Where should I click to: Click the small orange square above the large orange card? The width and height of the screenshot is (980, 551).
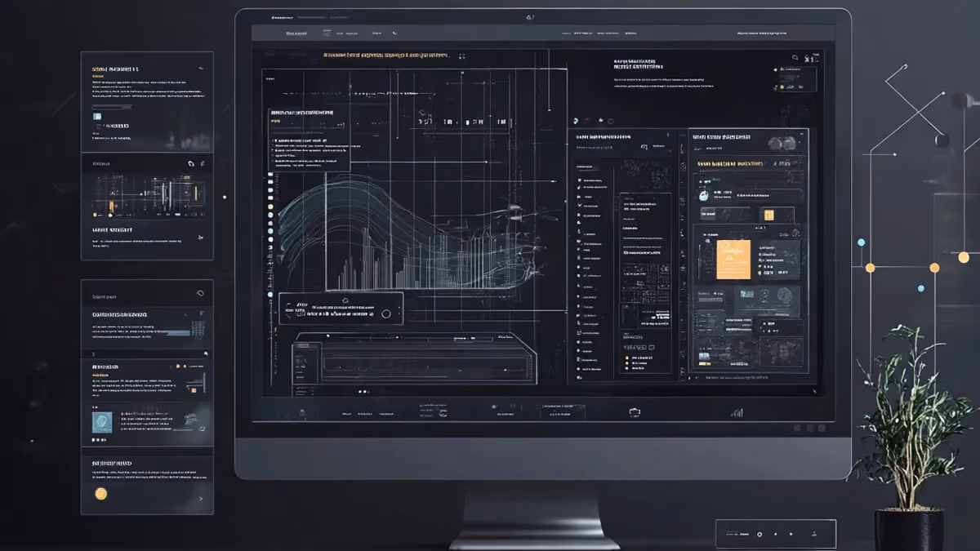(x=768, y=215)
